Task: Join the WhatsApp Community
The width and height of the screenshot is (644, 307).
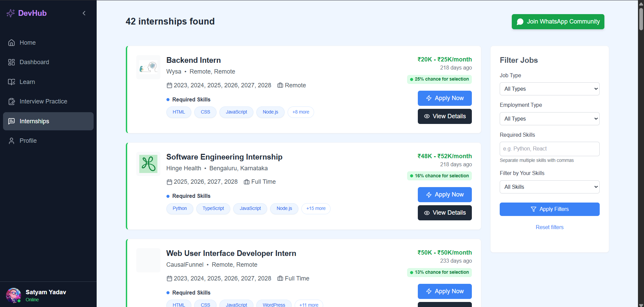Action: tap(557, 21)
